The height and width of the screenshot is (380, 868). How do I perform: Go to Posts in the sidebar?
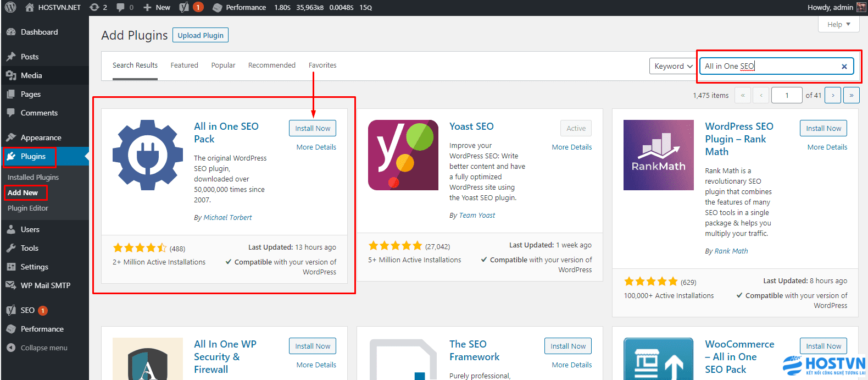(x=30, y=57)
